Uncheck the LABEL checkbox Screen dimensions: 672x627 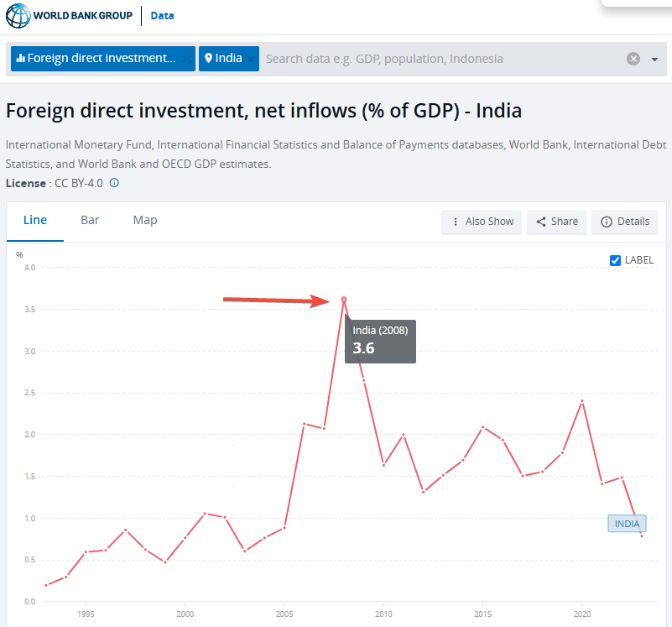[615, 260]
